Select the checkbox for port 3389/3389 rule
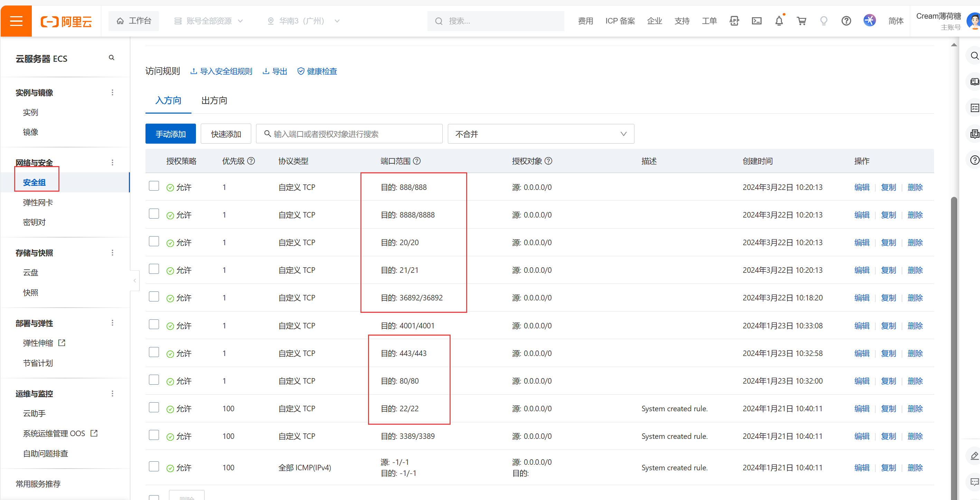980x500 pixels. pyautogui.click(x=154, y=435)
